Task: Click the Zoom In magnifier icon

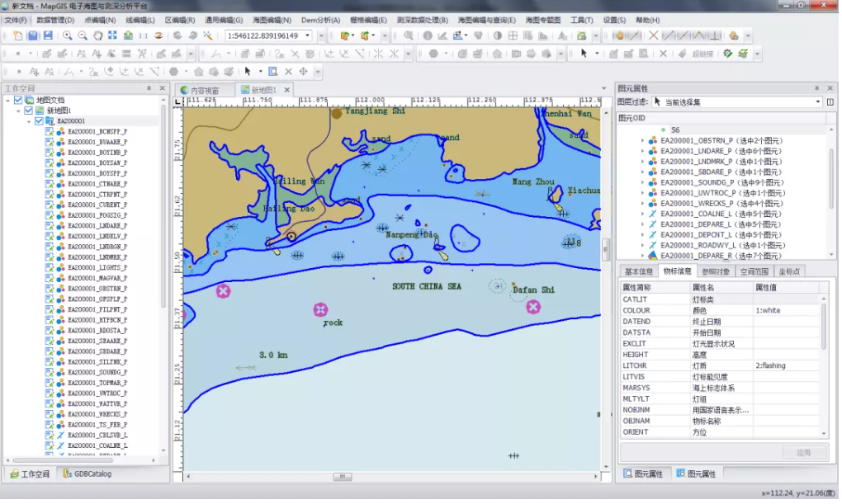Action: [67, 36]
